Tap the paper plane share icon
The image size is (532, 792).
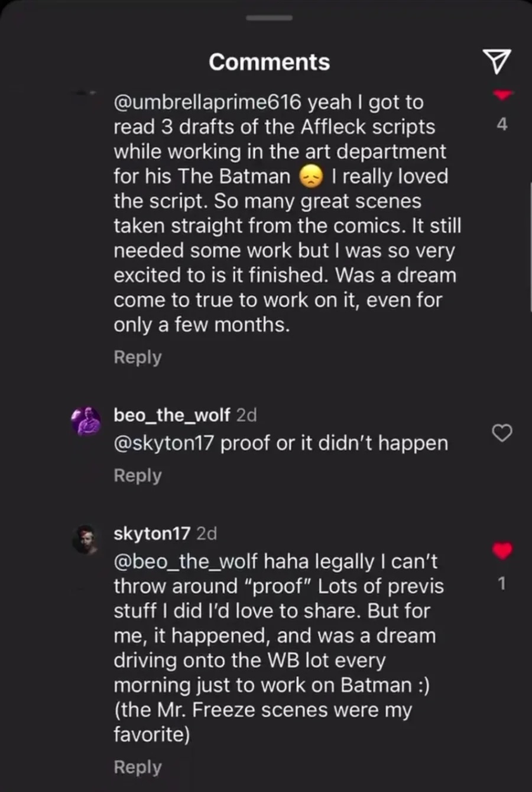[497, 61]
